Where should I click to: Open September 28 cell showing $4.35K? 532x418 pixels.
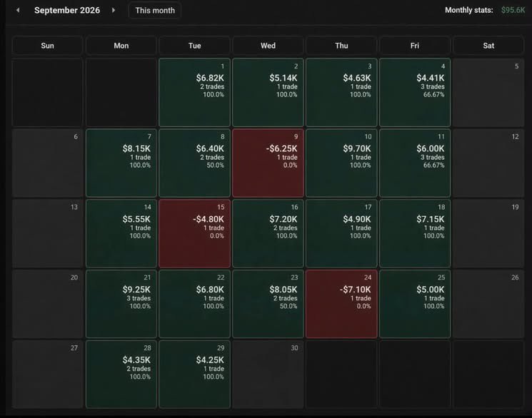[121, 374]
